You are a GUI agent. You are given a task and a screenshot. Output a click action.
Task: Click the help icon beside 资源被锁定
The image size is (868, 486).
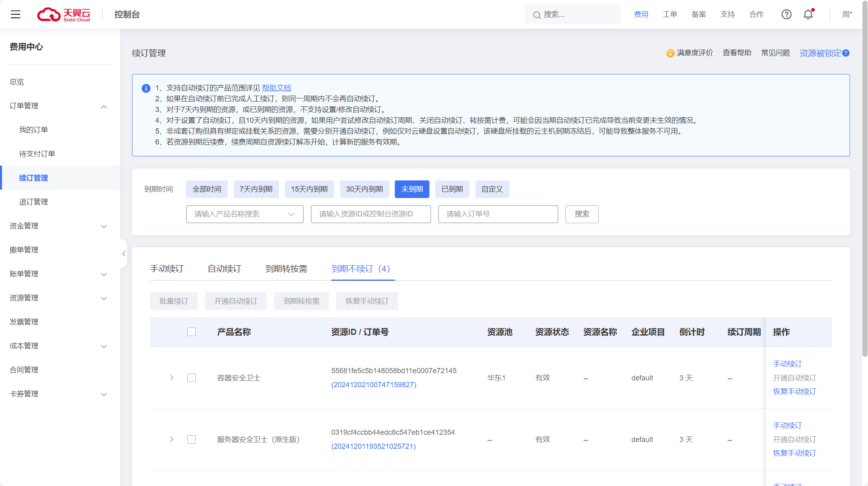click(x=846, y=53)
